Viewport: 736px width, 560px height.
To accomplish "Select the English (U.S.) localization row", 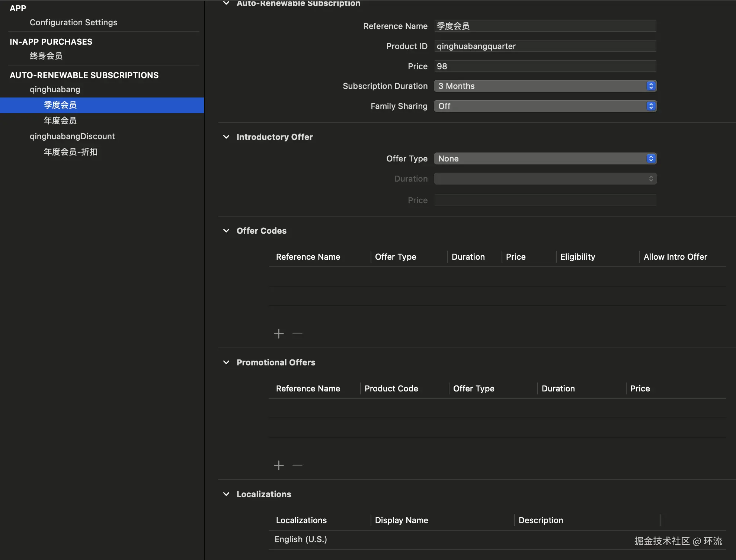I will tap(301, 540).
